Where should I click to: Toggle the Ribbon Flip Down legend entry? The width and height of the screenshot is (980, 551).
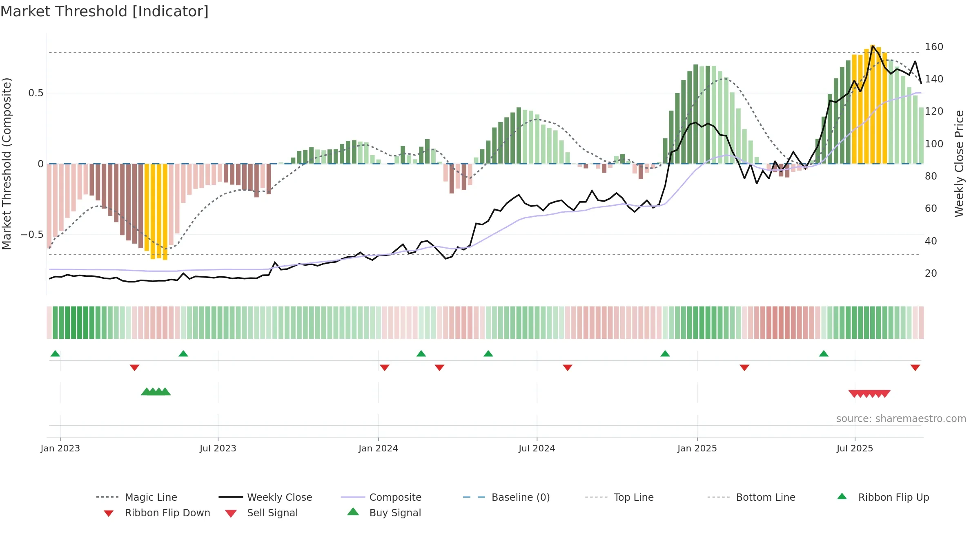coord(156,513)
